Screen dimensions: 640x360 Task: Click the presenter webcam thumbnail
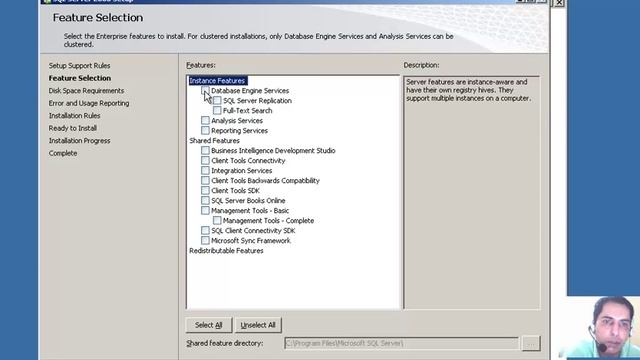point(603,328)
